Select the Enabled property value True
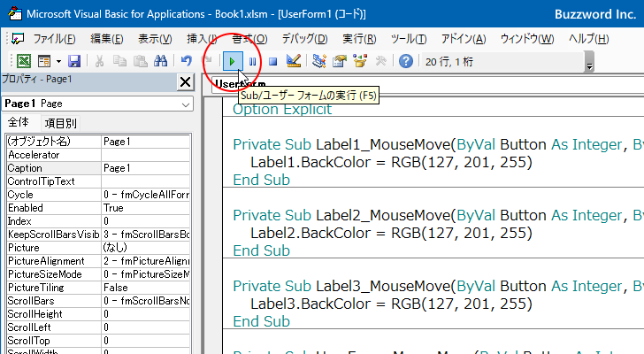This screenshot has width=644, height=354. tap(145, 208)
